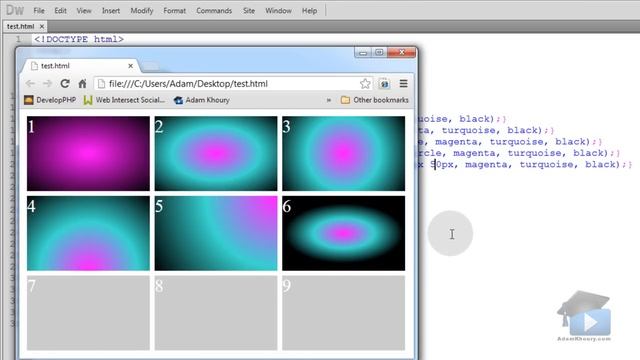640x360 pixels.
Task: Click the browser forward arrow
Action: coord(47,84)
